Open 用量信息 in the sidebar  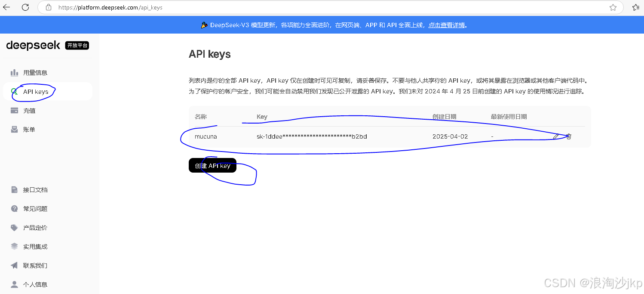coord(35,73)
